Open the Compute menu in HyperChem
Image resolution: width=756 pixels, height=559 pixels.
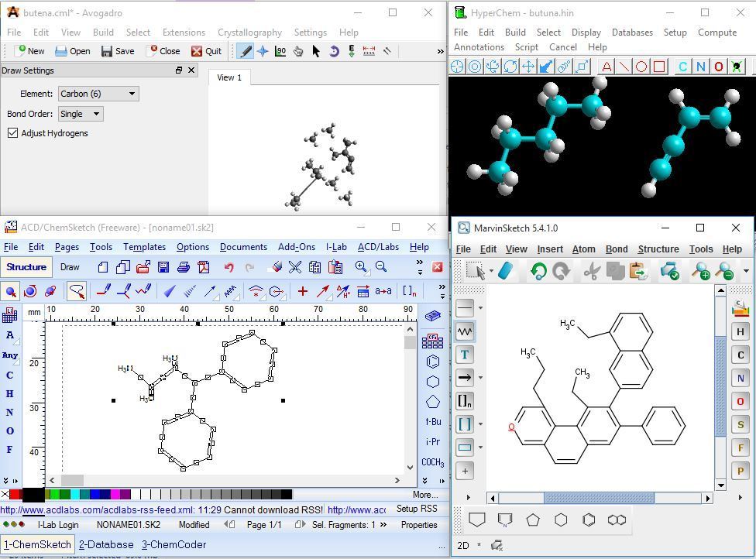pos(717,33)
